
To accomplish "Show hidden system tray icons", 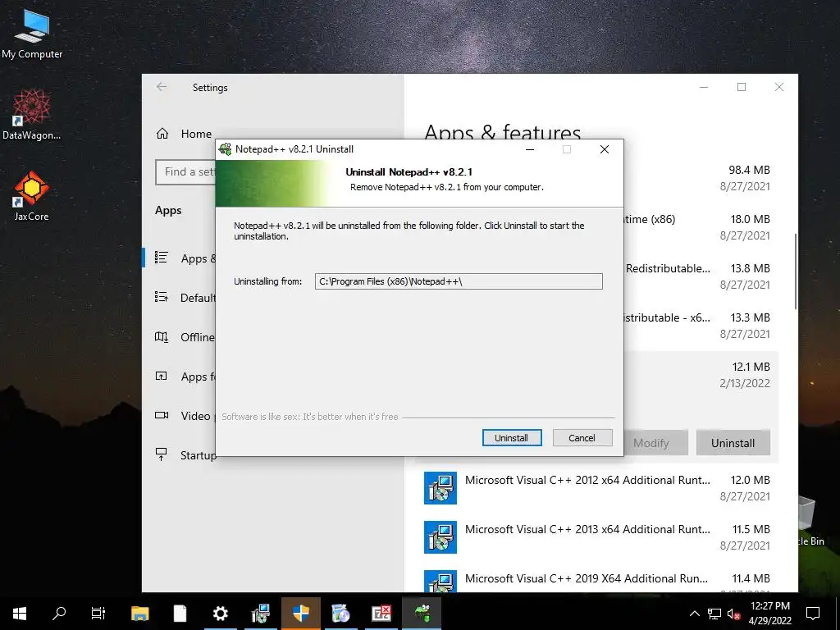I will point(694,614).
